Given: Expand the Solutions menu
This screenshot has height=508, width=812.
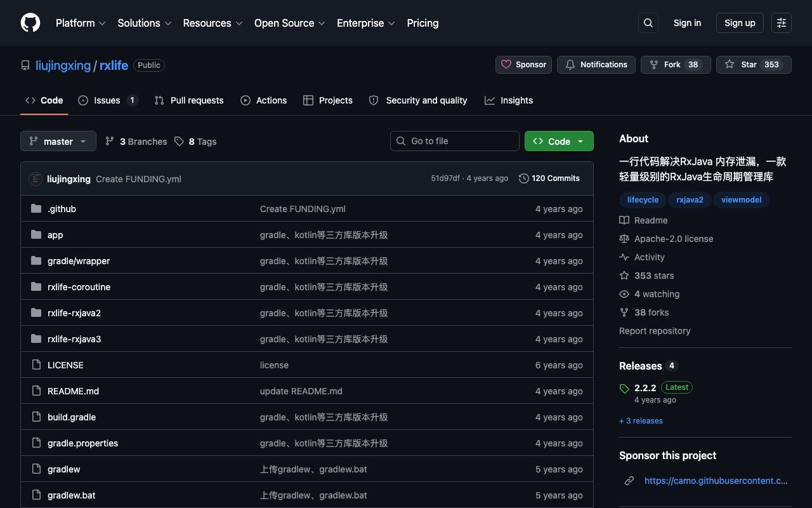Looking at the screenshot, I should click(145, 23).
